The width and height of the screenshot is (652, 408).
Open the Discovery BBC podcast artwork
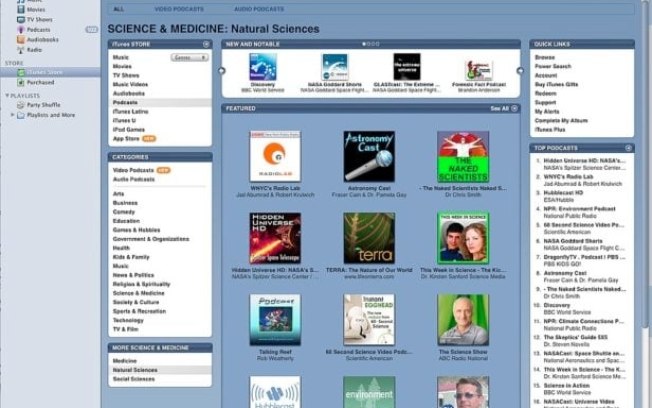[x=263, y=67]
